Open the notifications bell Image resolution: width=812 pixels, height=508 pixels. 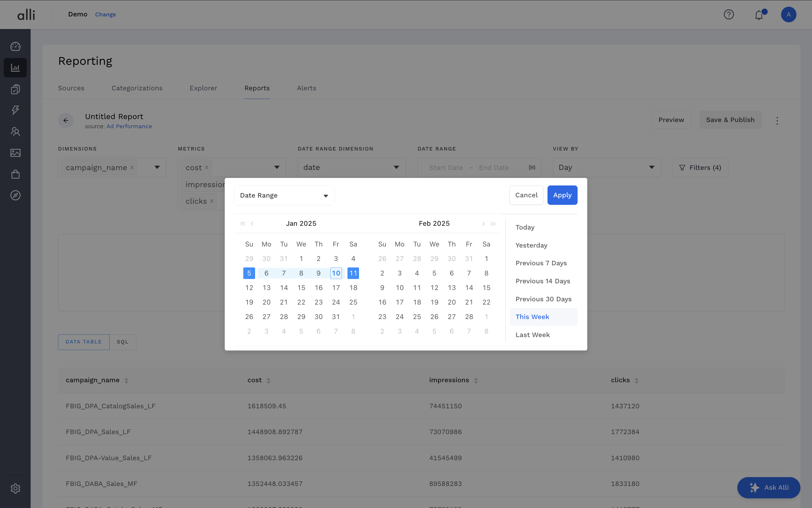[x=759, y=15]
